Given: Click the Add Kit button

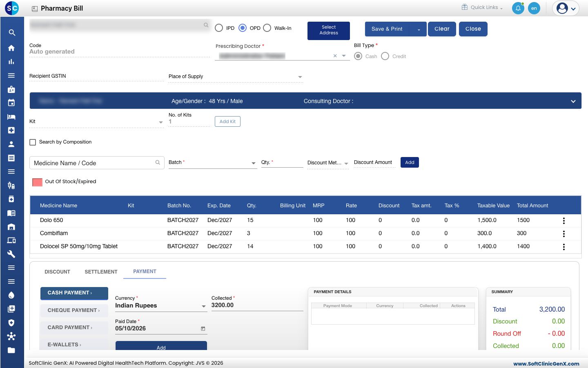Looking at the screenshot, I should click(227, 121).
